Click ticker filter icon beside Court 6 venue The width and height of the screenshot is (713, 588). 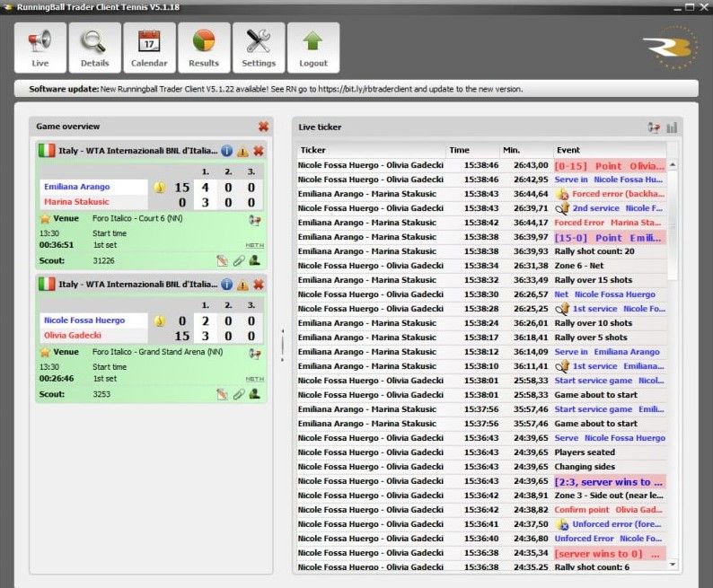[255, 220]
